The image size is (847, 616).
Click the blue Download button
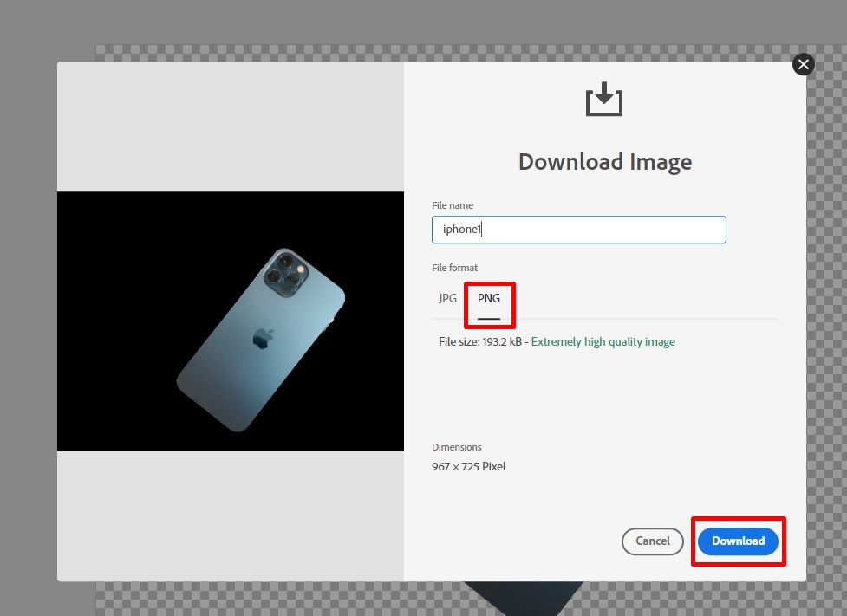tap(738, 541)
